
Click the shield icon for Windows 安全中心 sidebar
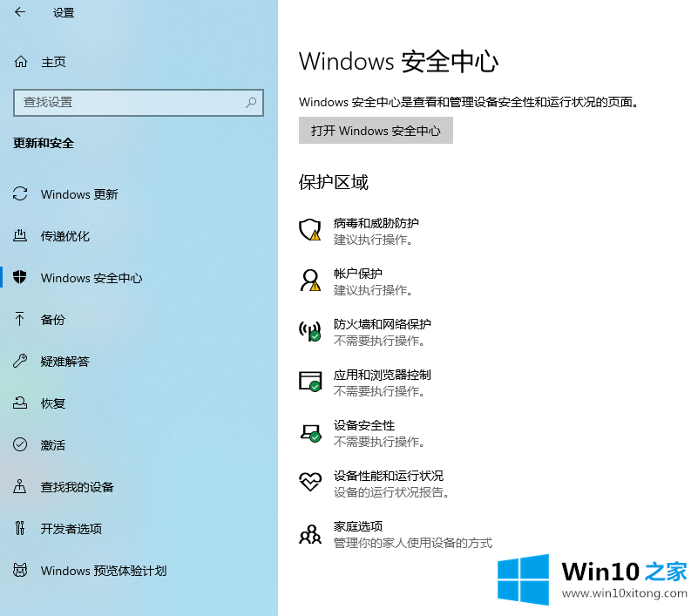pyautogui.click(x=19, y=277)
